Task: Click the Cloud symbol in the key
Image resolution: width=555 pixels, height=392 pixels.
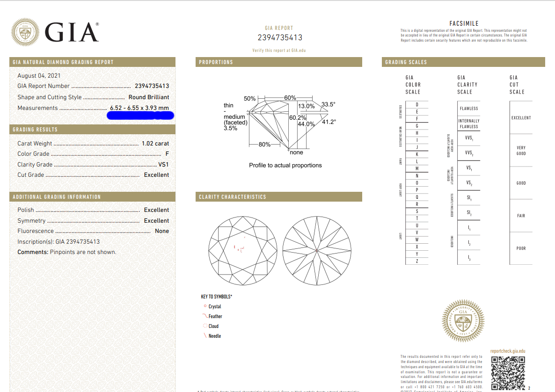Action: [x=205, y=326]
